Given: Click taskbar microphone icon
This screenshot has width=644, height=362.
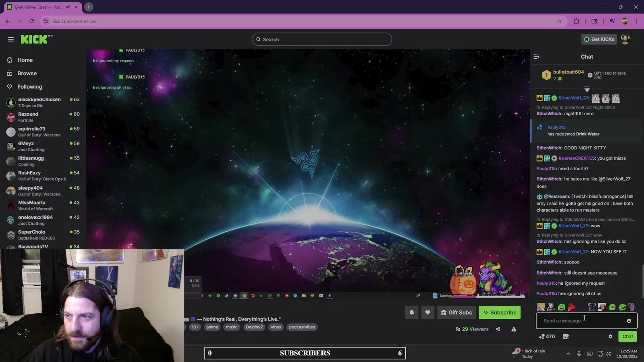Looking at the screenshot, I should (579, 354).
